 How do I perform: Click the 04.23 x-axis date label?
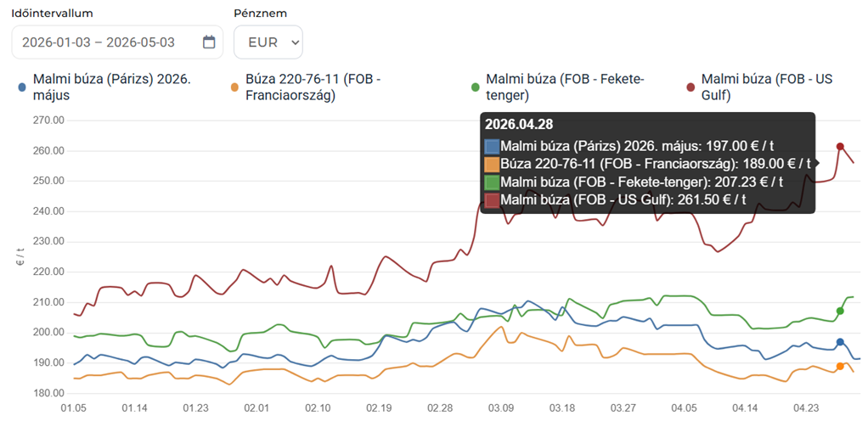pyautogui.click(x=807, y=408)
